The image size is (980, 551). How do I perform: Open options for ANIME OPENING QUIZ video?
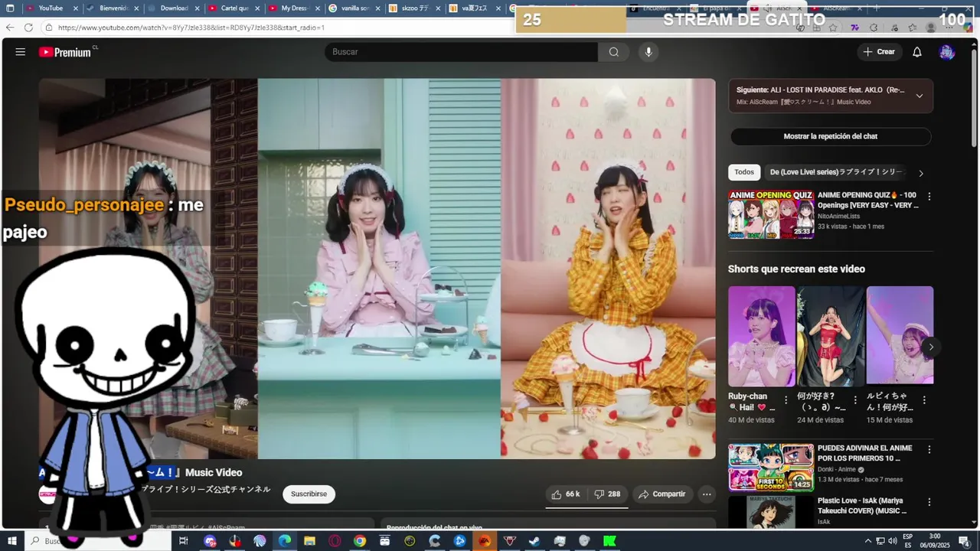point(929,197)
